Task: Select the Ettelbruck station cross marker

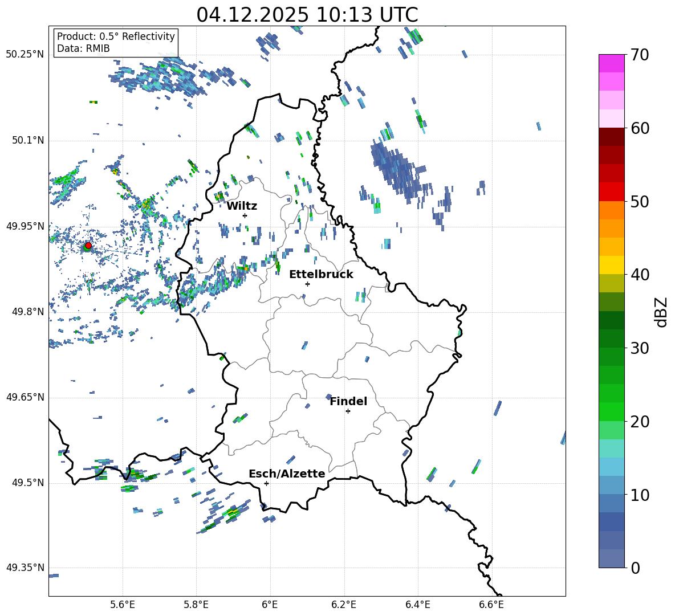Action: pos(307,284)
